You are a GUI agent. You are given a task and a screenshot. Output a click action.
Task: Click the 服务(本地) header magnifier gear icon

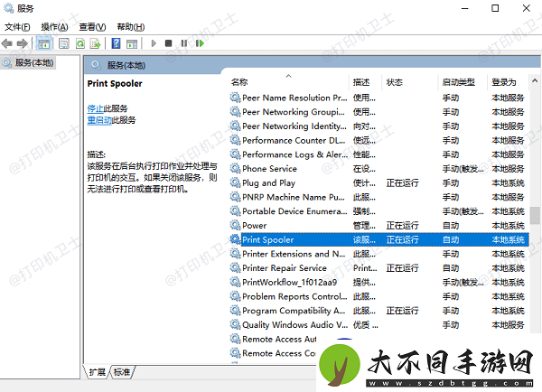tap(96, 65)
